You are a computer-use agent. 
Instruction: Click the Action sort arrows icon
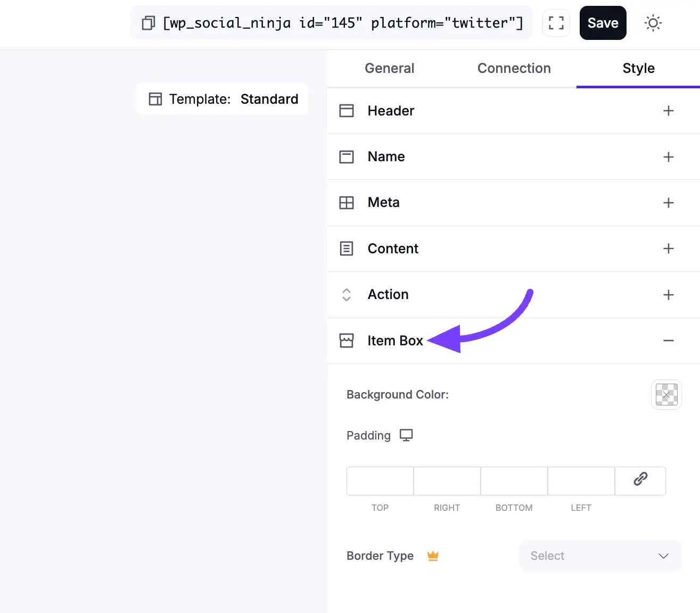(x=347, y=295)
